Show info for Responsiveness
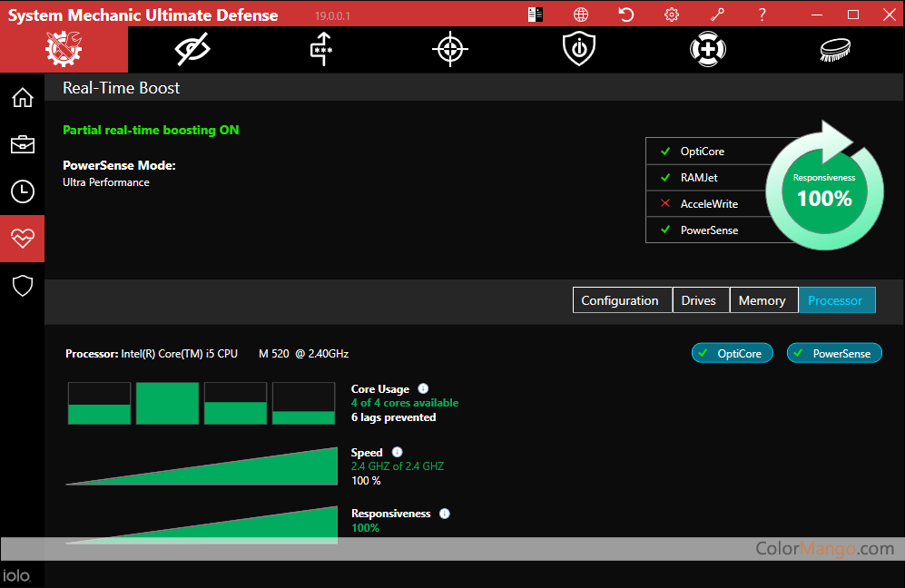The image size is (905, 588). tap(445, 514)
